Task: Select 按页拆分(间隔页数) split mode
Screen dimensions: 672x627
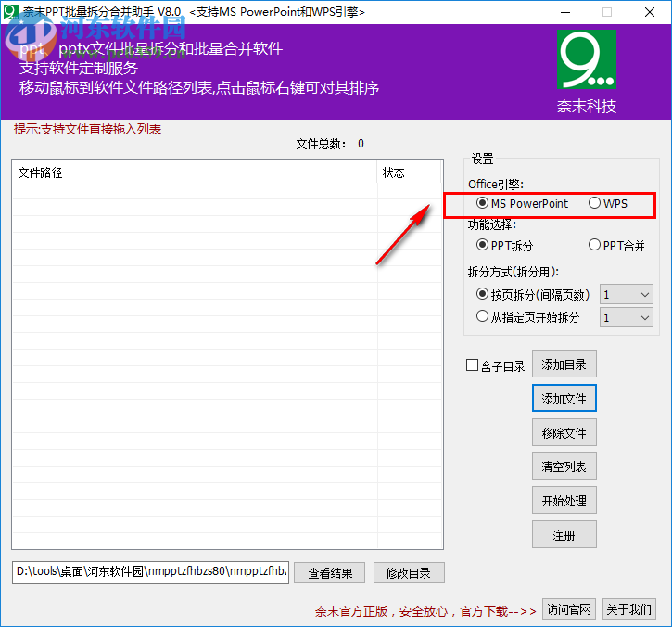Action: point(533,294)
